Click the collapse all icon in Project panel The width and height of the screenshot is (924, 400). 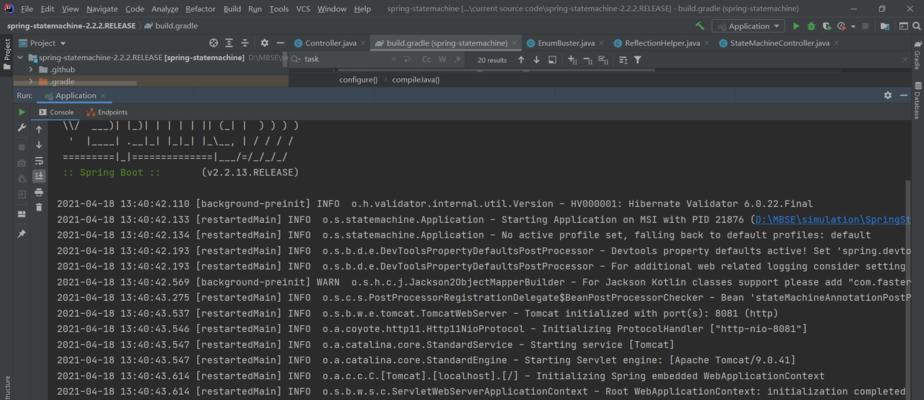(x=245, y=43)
